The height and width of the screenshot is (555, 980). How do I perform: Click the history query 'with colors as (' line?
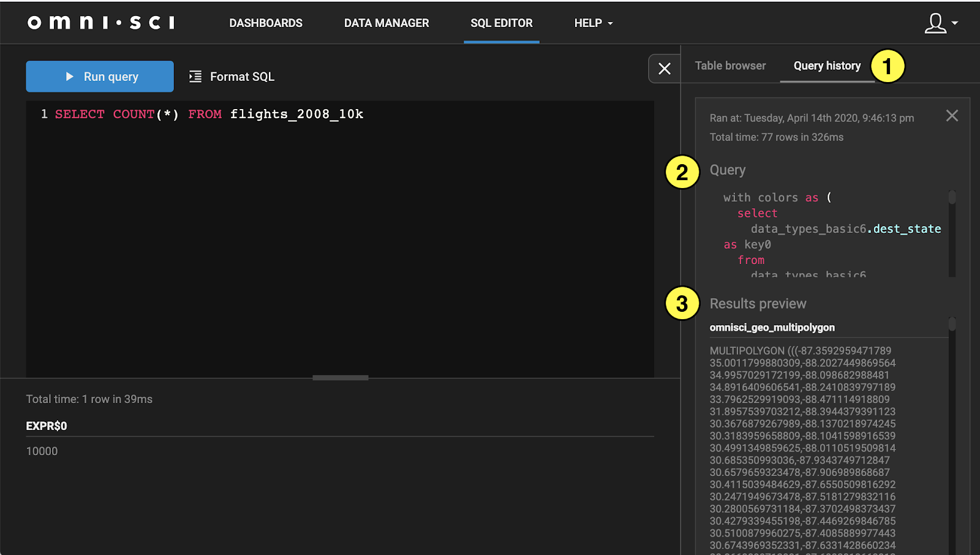pyautogui.click(x=777, y=197)
